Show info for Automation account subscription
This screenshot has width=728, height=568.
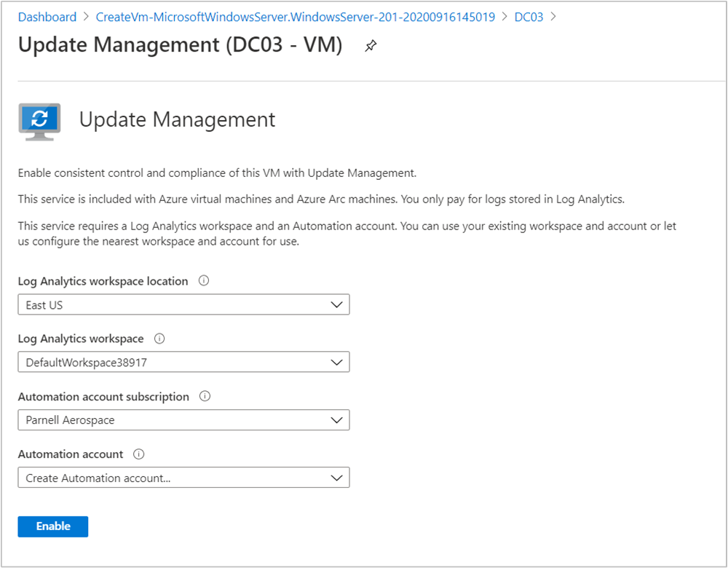(x=205, y=396)
